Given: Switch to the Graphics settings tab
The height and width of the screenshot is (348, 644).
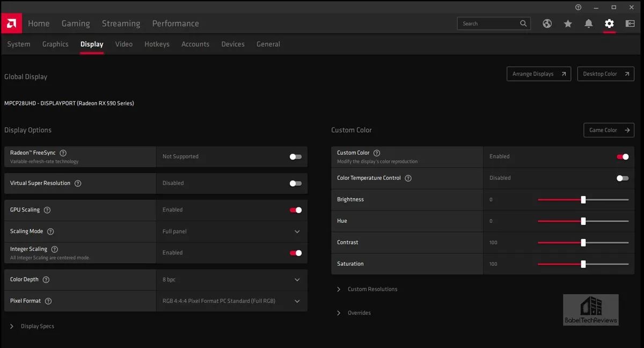Looking at the screenshot, I should pos(55,44).
